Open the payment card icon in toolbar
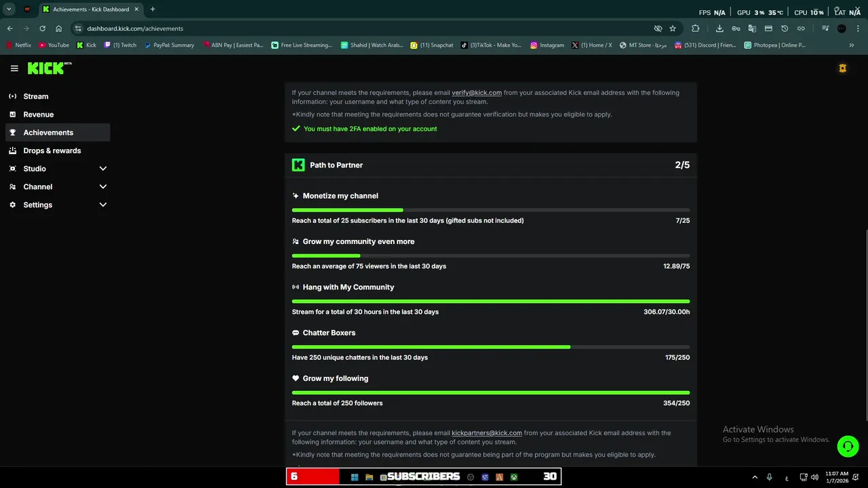 pyautogui.click(x=768, y=28)
